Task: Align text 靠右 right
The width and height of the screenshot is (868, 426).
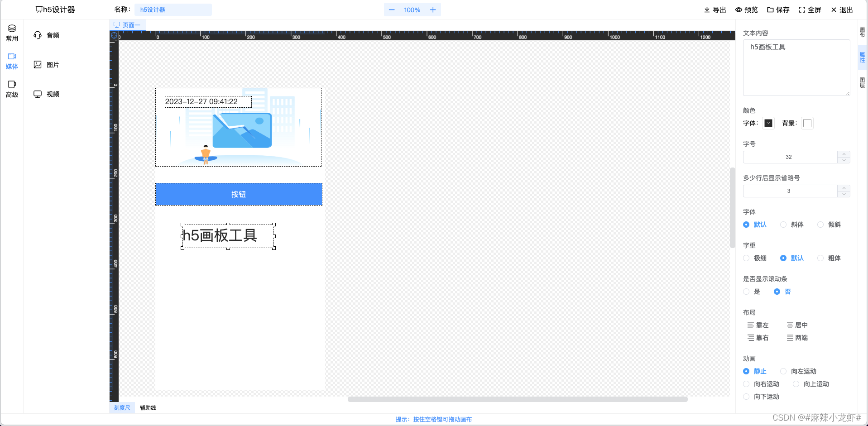Action: [x=758, y=338]
